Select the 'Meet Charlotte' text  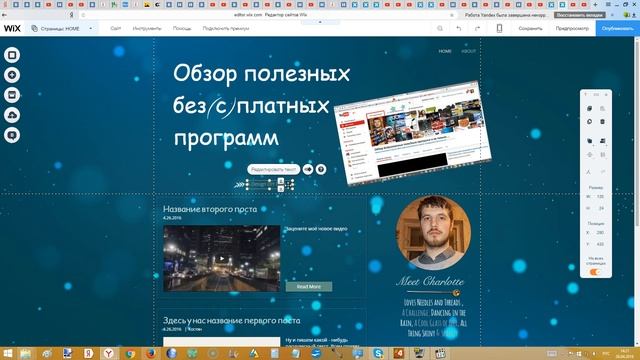tap(430, 281)
